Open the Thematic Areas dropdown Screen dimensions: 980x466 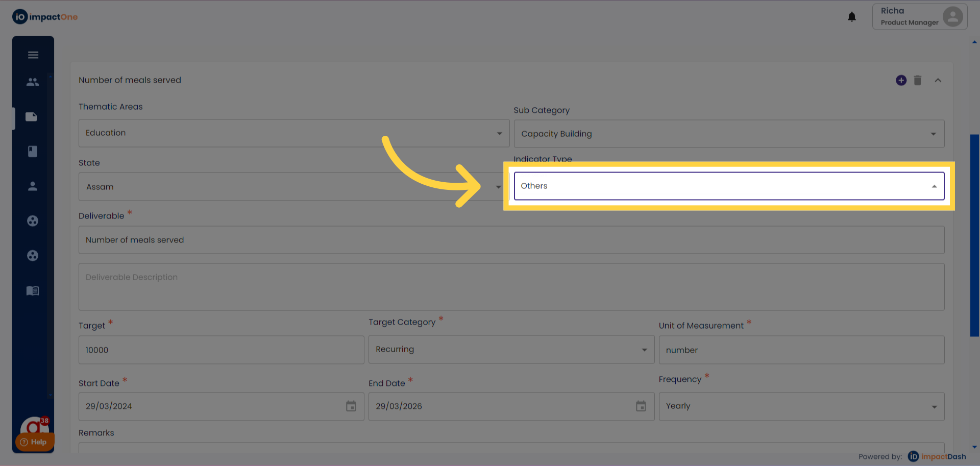(x=294, y=133)
